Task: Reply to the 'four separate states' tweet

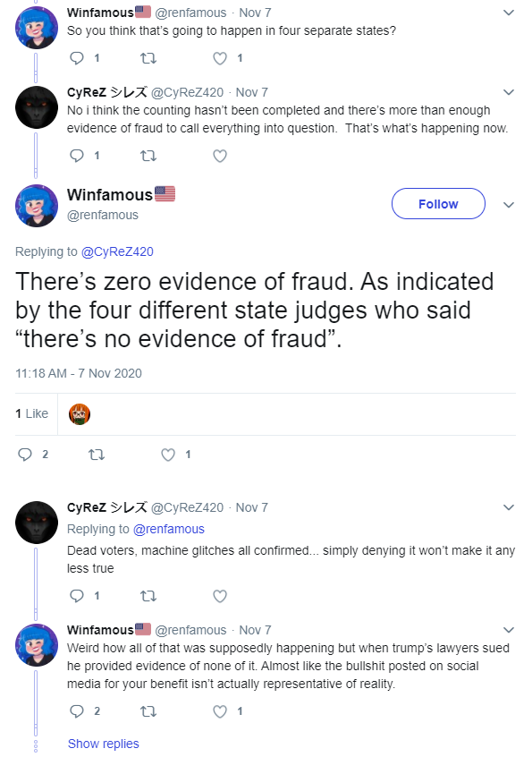Action: click(x=77, y=58)
